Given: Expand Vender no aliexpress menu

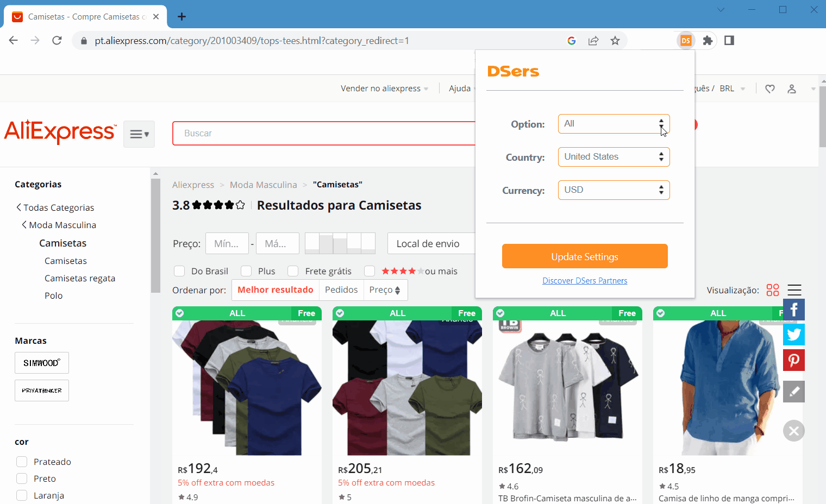Looking at the screenshot, I should (x=384, y=89).
